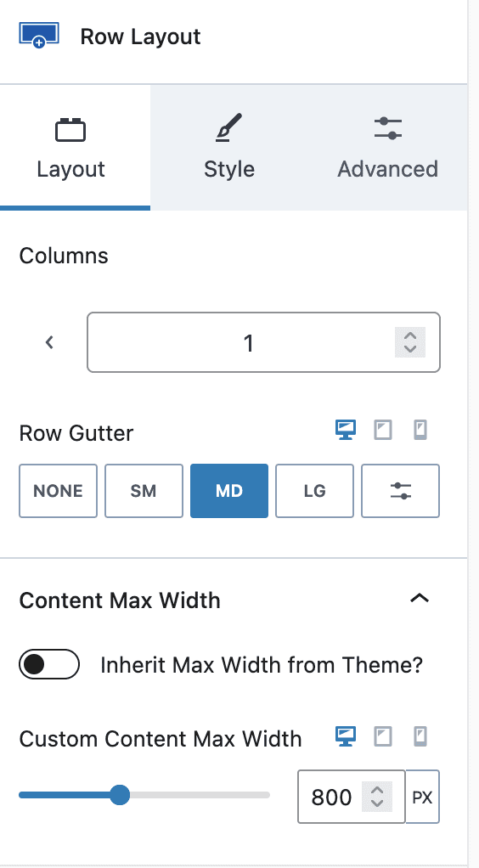
Task: Click the Custom Content Max Width slider handle
Action: (x=120, y=795)
